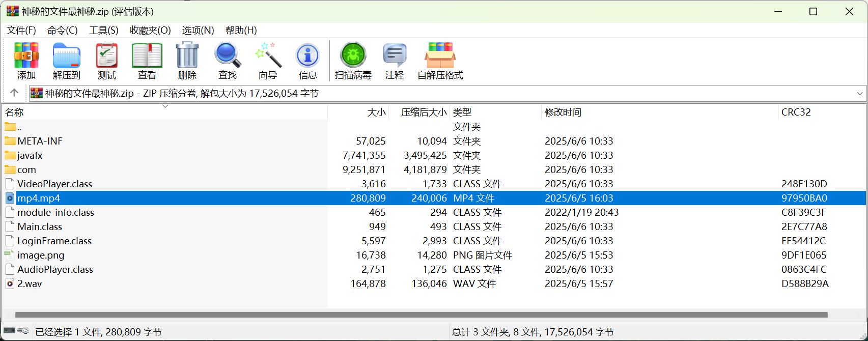Open the Find (查找) magnifier tool

coord(228,56)
